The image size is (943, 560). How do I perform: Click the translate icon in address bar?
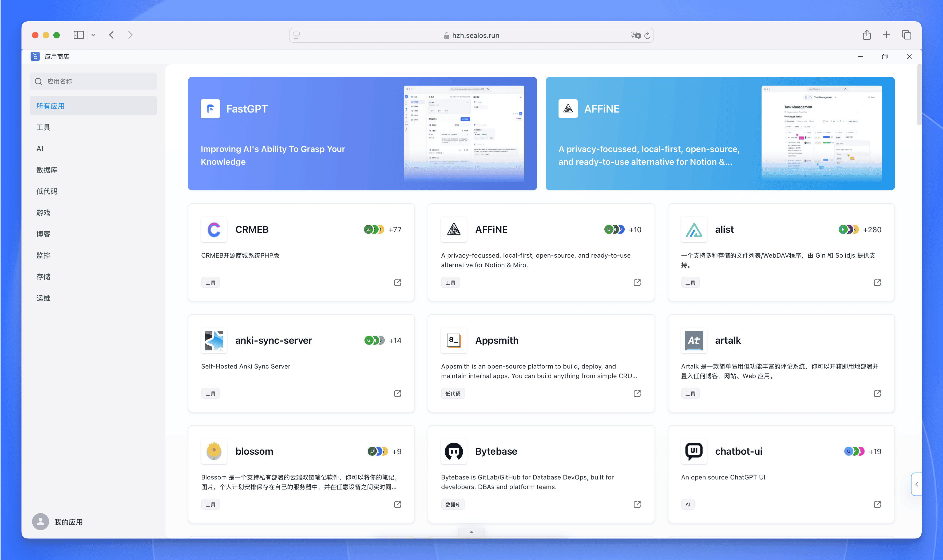coord(635,35)
